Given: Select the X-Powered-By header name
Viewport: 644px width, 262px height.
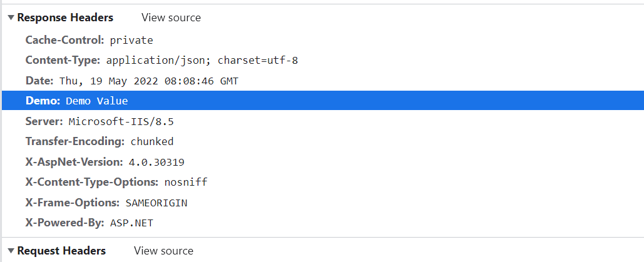Looking at the screenshot, I should pyautogui.click(x=65, y=223).
